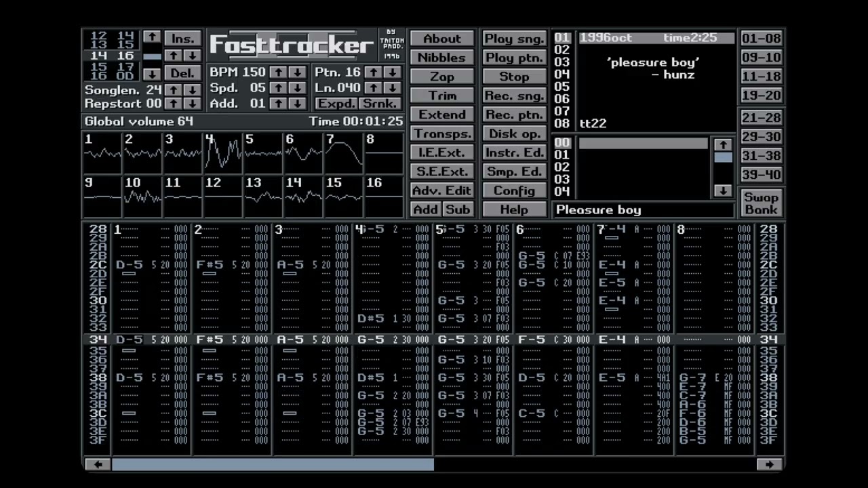868x488 pixels.
Task: Select instrument bank 31-38
Action: (x=762, y=156)
